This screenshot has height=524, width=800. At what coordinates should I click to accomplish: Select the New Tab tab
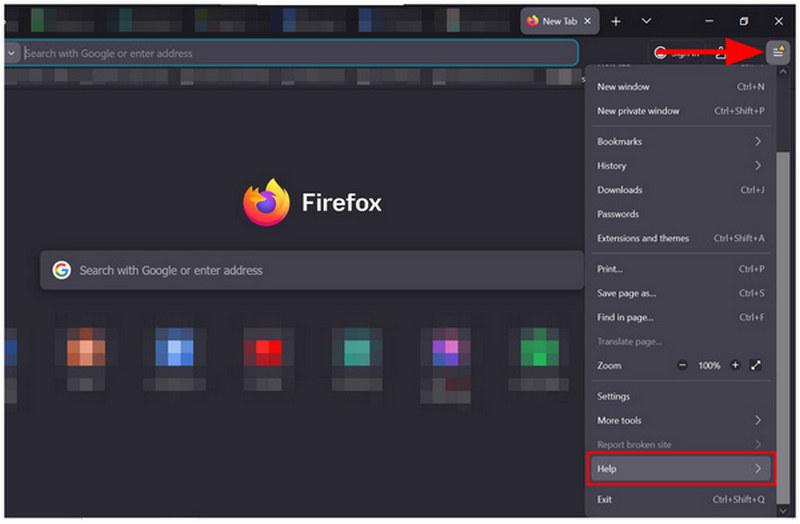(560, 21)
